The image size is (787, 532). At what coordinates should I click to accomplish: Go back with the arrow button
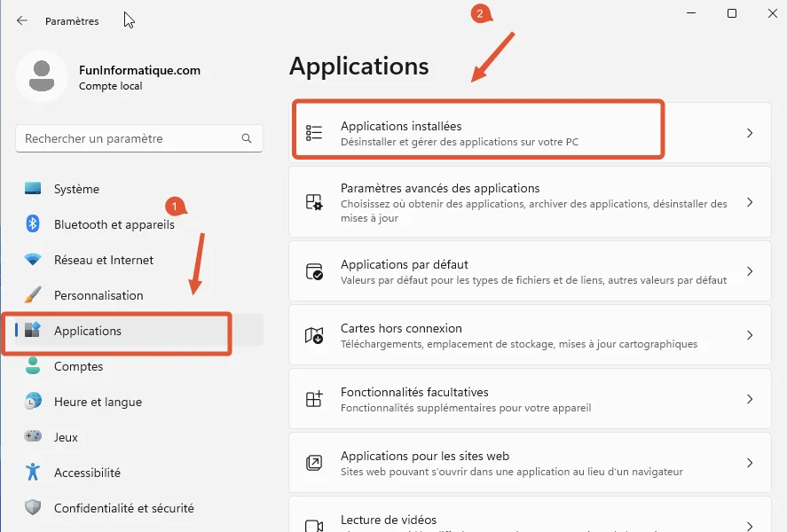click(20, 20)
